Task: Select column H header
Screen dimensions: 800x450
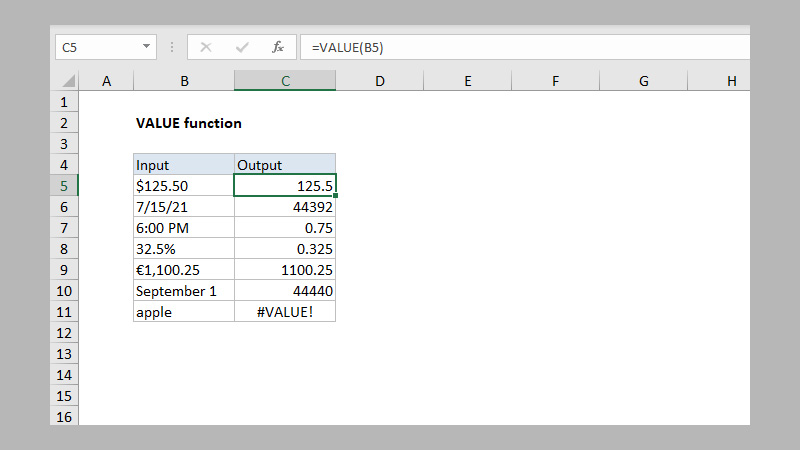Action: pos(731,81)
